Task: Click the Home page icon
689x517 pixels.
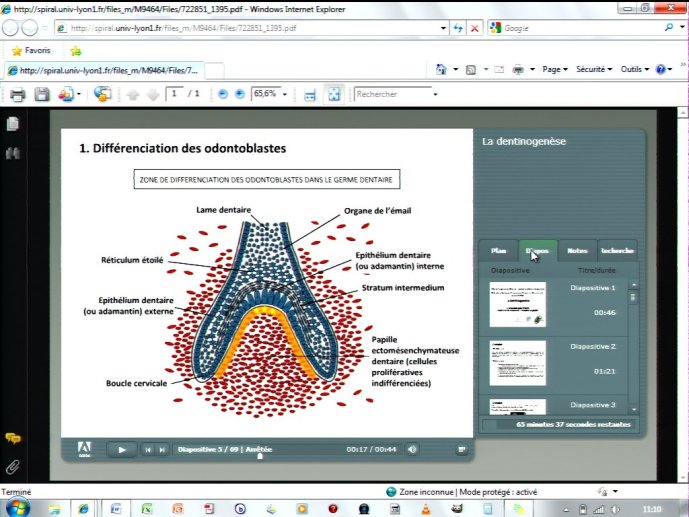Action: coord(441,69)
